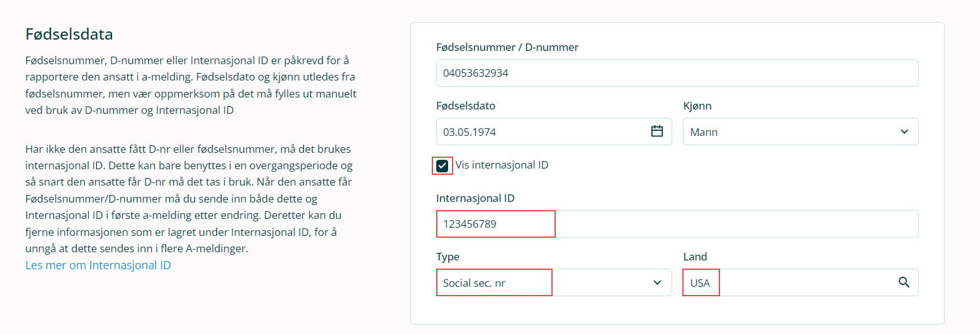
Task: Click the birth date field showing 03.05.1974
Action: tap(541, 132)
